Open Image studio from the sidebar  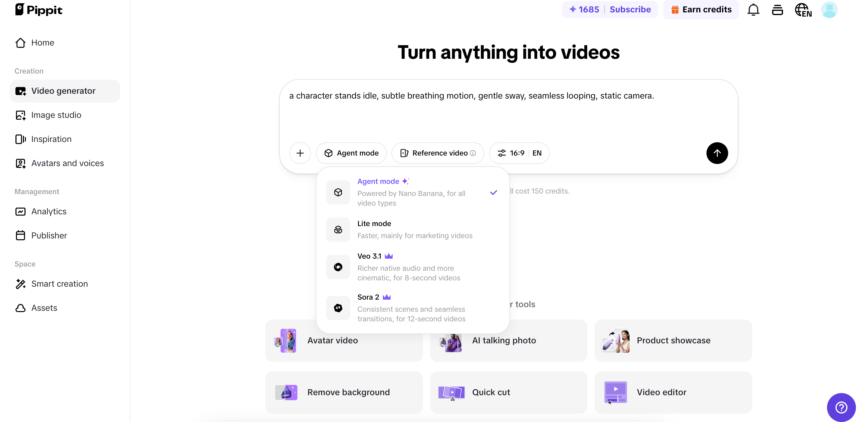56,115
